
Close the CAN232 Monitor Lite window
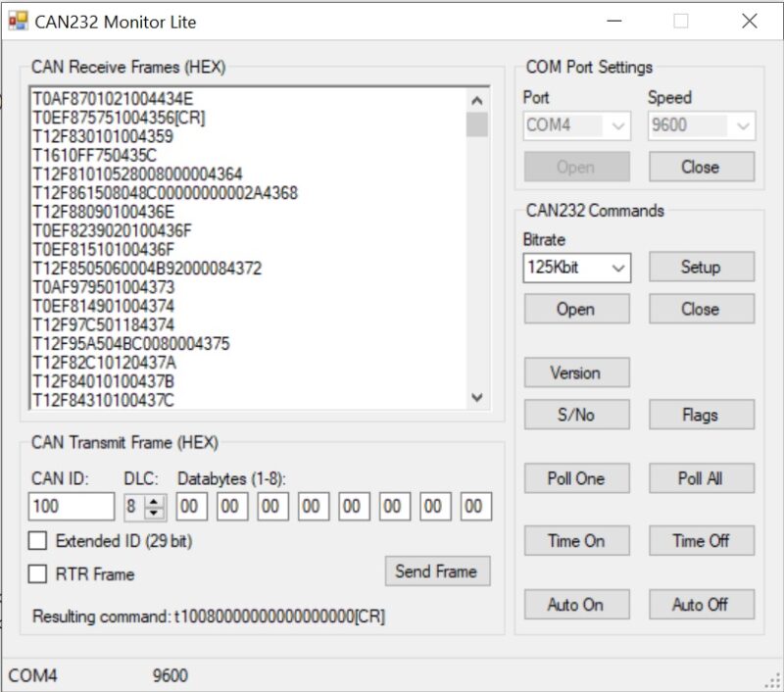pos(750,21)
